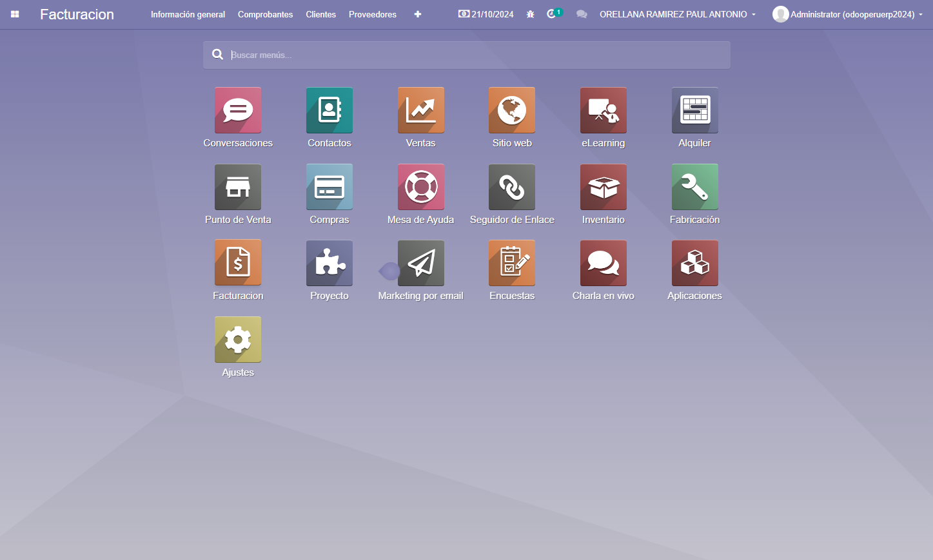Viewport: 933px width, 560px height.
Task: Click the Administrator avatar image
Action: (780, 14)
